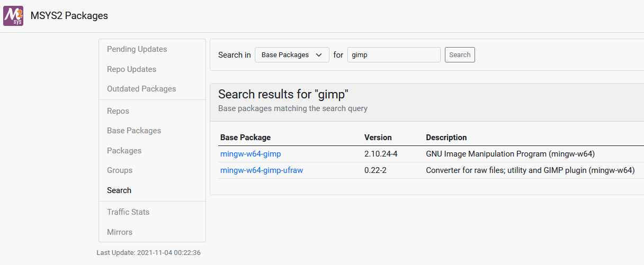Viewport: 644px width, 265px height.
Task: Go to Mirrors page
Action: 120,232
